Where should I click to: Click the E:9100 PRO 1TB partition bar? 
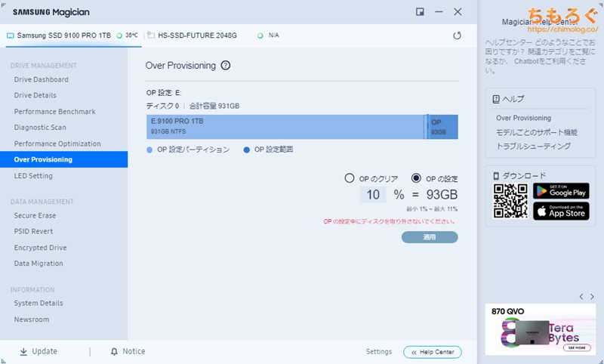[285, 127]
